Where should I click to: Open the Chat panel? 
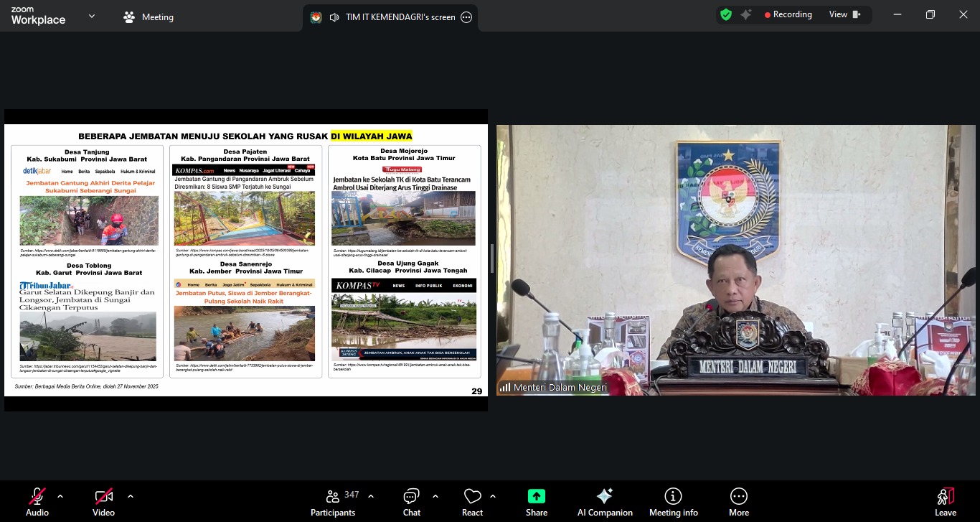click(x=412, y=501)
